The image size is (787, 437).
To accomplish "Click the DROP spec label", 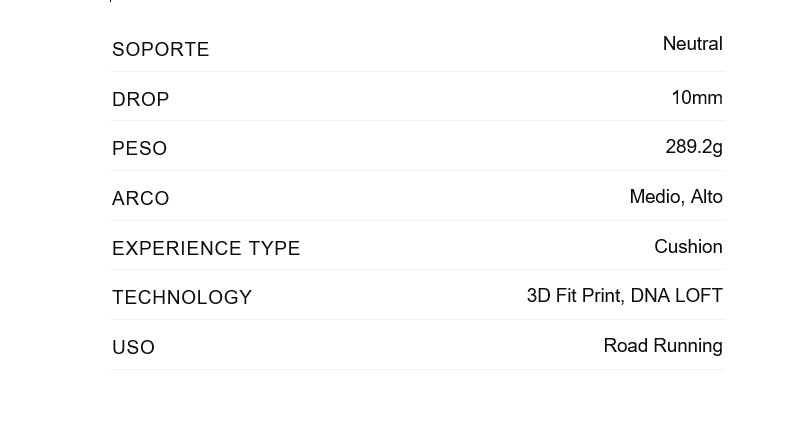I will [x=141, y=100].
